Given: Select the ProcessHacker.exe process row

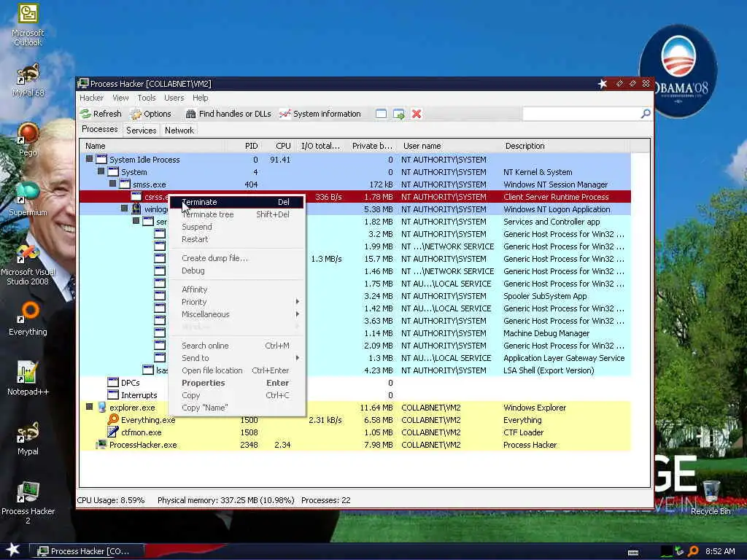Looking at the screenshot, I should point(355,445).
